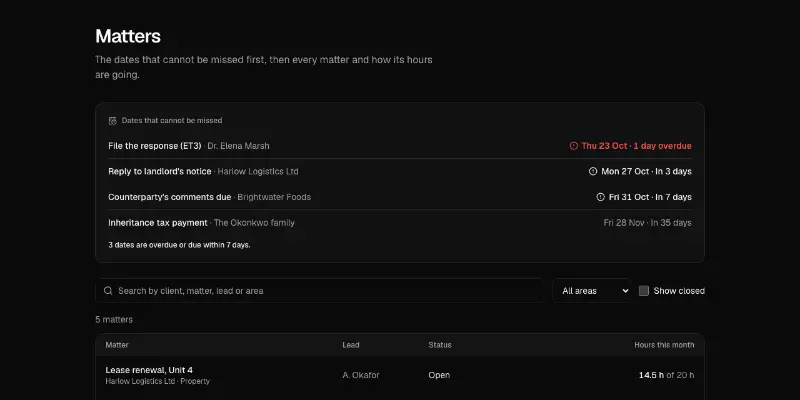The image size is (800, 400).
Task: Click the calendar icon beside Dates that cannot be missed
Action: coord(113,121)
